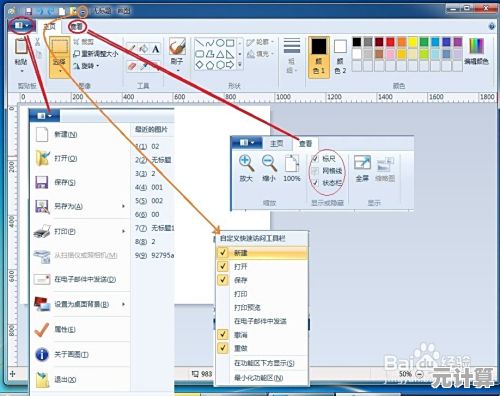Image resolution: width=500 pixels, height=396 pixels.
Task: Select the Color picker eyedropper tool
Action: (144, 66)
